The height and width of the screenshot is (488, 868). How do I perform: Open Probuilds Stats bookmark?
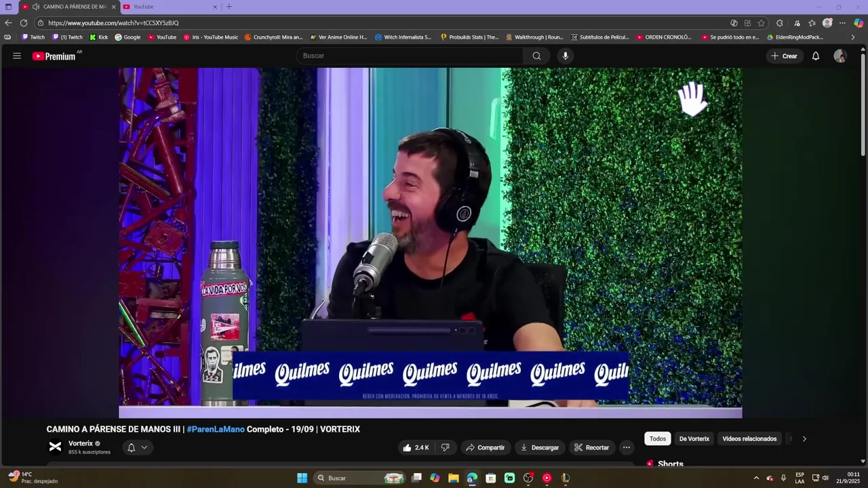pyautogui.click(x=469, y=37)
